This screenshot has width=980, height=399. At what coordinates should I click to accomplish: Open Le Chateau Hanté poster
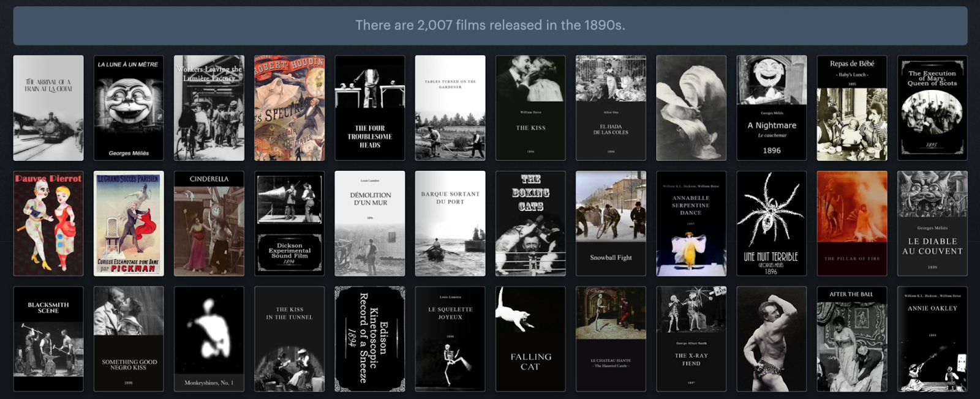tap(611, 339)
